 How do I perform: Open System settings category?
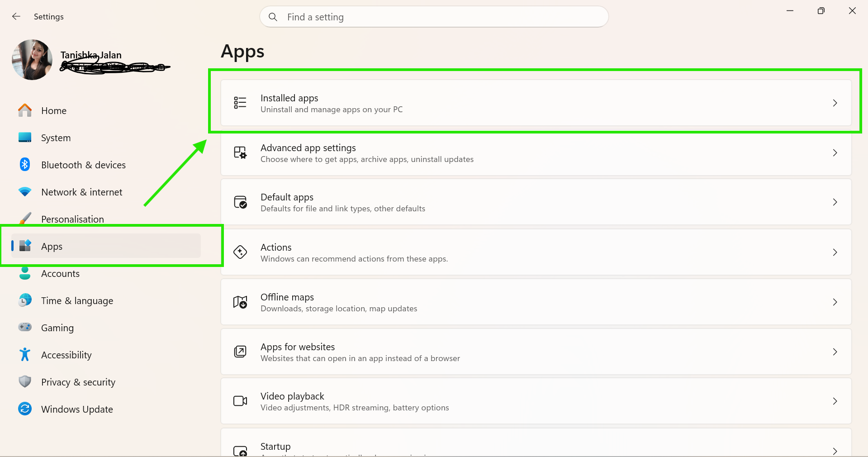tap(106, 138)
